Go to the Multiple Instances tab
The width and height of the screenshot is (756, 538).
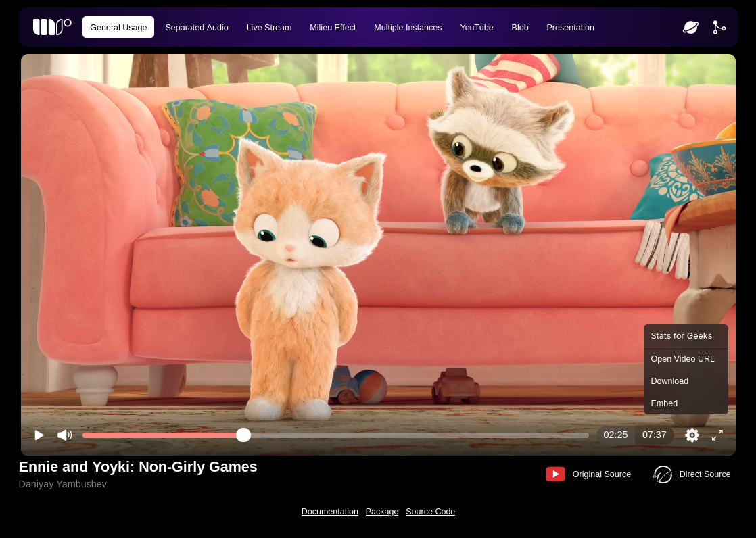pyautogui.click(x=408, y=28)
